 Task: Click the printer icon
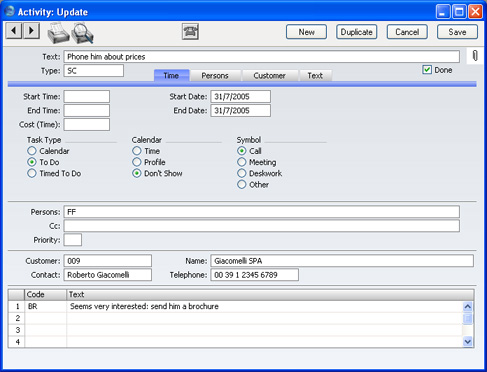[58, 33]
